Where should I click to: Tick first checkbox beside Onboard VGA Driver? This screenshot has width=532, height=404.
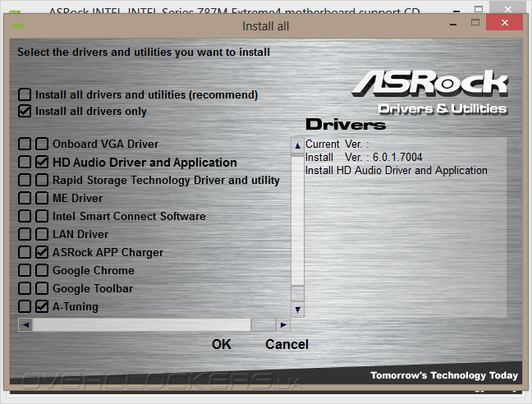25,144
